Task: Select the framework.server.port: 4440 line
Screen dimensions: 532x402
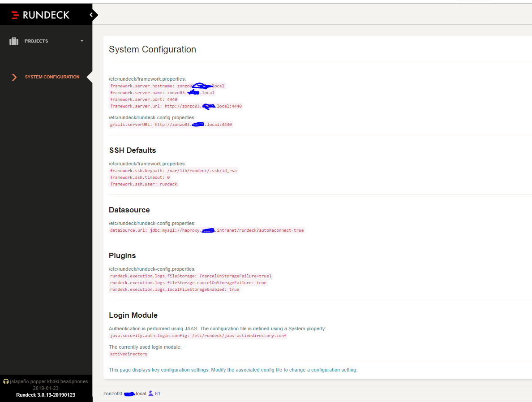Action: (143, 99)
